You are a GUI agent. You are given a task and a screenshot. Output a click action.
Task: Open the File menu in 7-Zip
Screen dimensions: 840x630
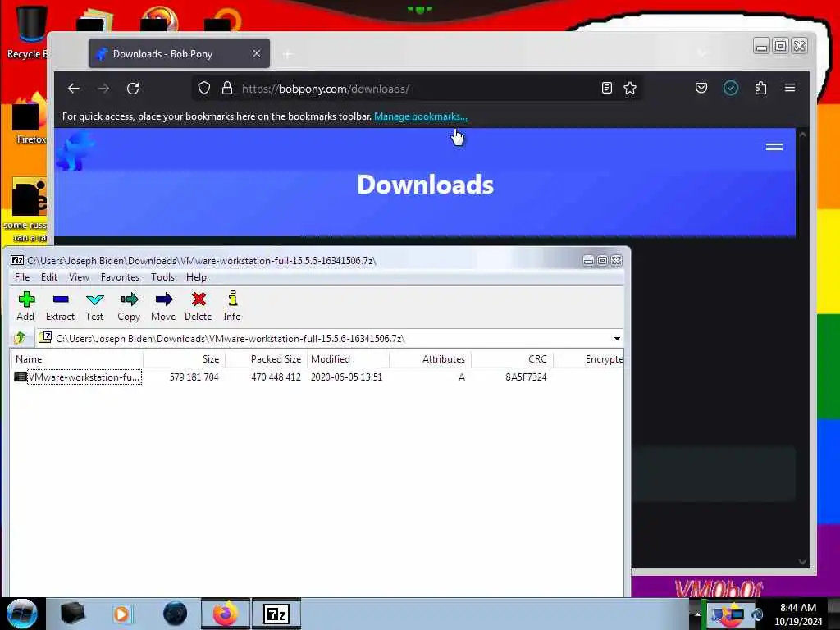22,277
